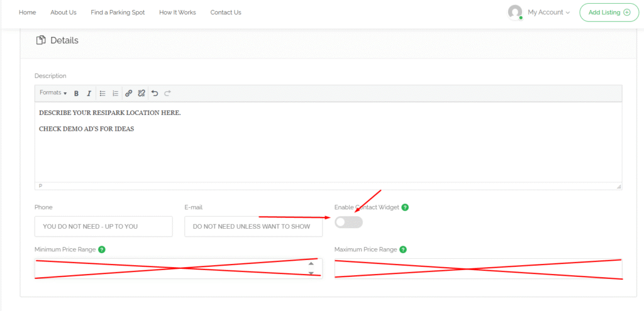Click the help icon beside Minimum Price Range
Viewport: 644px width, 311px height.
click(x=102, y=249)
